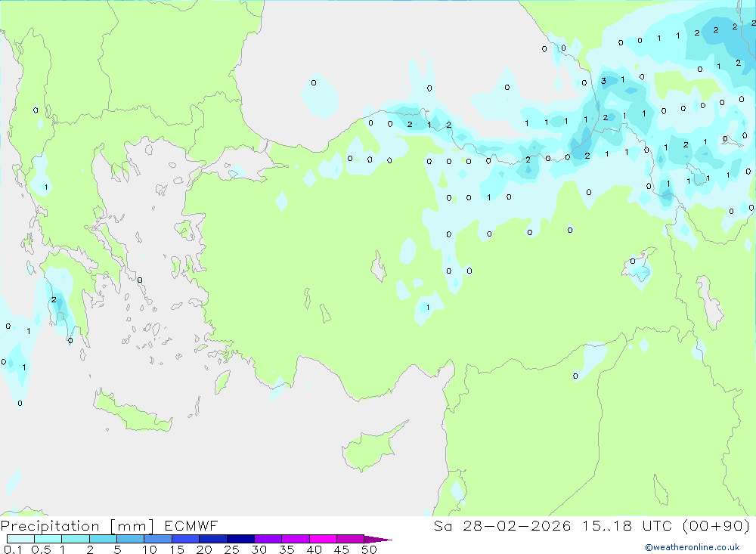
Task: Click the '40' legend scale label
Action: pyautogui.click(x=314, y=549)
